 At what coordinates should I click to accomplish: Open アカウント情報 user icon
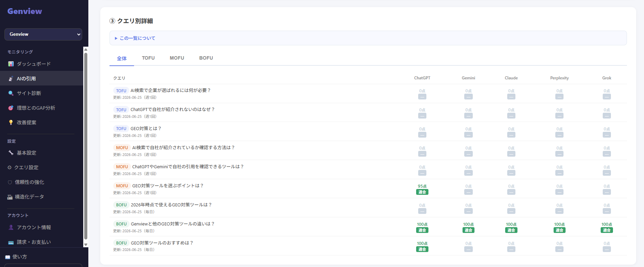click(11, 227)
